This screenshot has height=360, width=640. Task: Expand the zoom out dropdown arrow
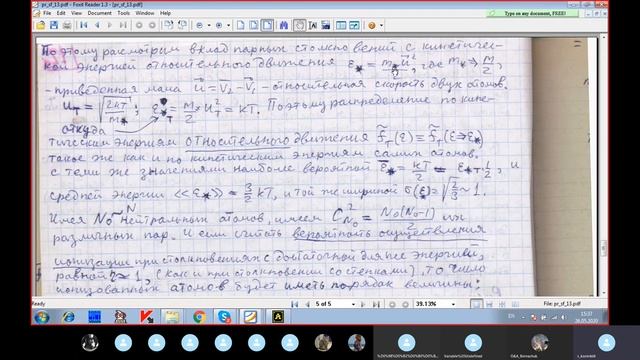(x=209, y=25)
